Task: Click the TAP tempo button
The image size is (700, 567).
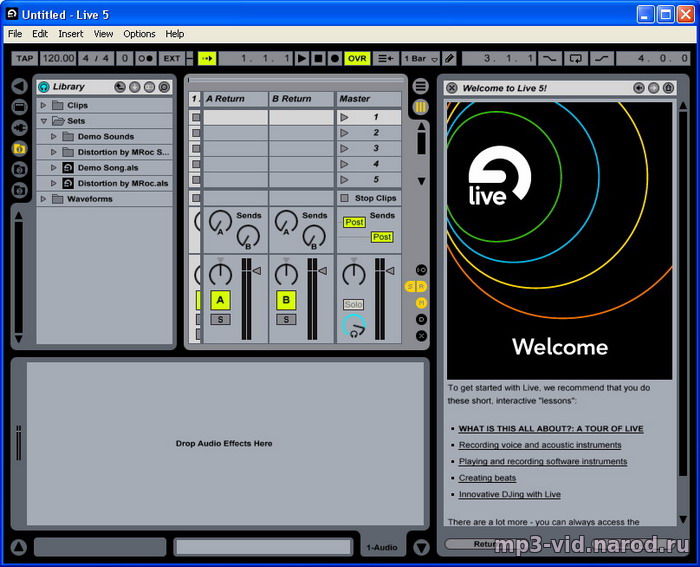Action: 25,58
